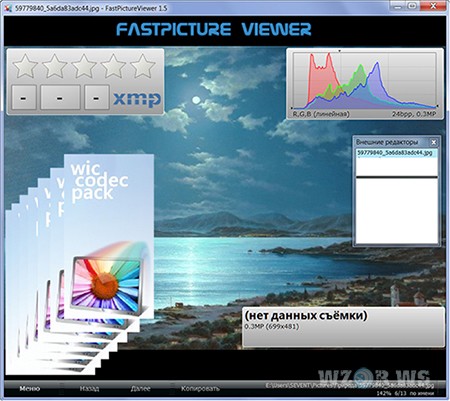450x401 pixels.
Task: Click the dash button beside xmp
Action: [97, 97]
